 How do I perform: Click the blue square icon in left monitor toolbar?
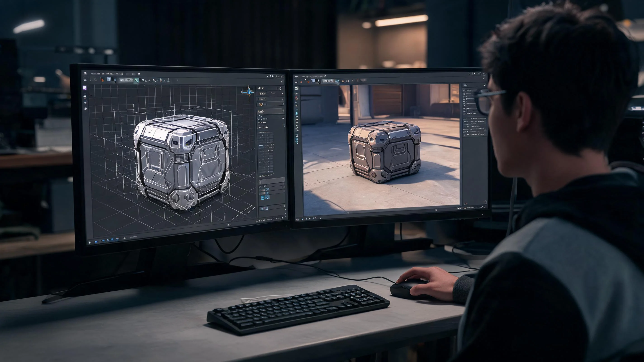click(x=109, y=79)
